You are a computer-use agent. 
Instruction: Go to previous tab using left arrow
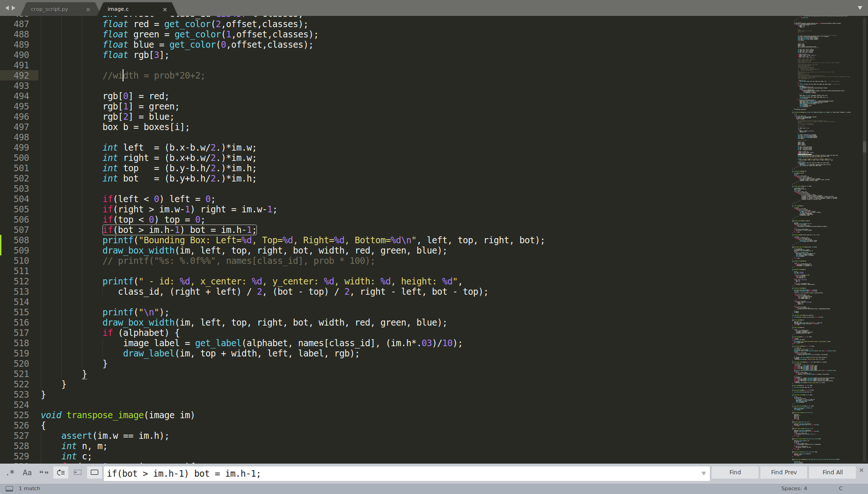click(x=7, y=8)
